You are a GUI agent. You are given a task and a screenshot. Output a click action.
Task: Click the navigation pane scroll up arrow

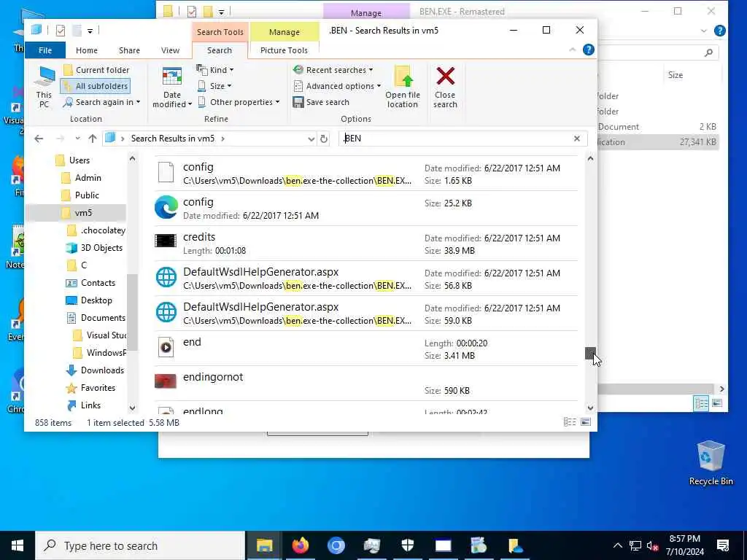coord(133,158)
